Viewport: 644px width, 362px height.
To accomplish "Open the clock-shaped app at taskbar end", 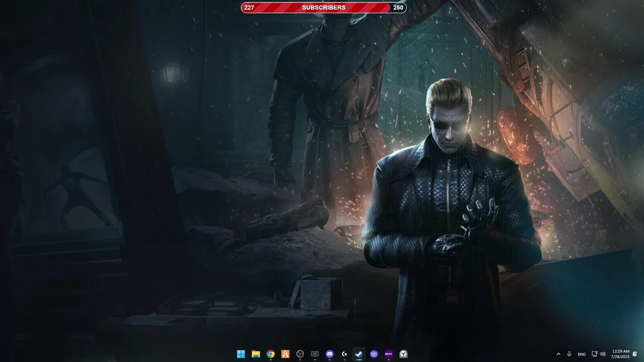I will (x=404, y=354).
